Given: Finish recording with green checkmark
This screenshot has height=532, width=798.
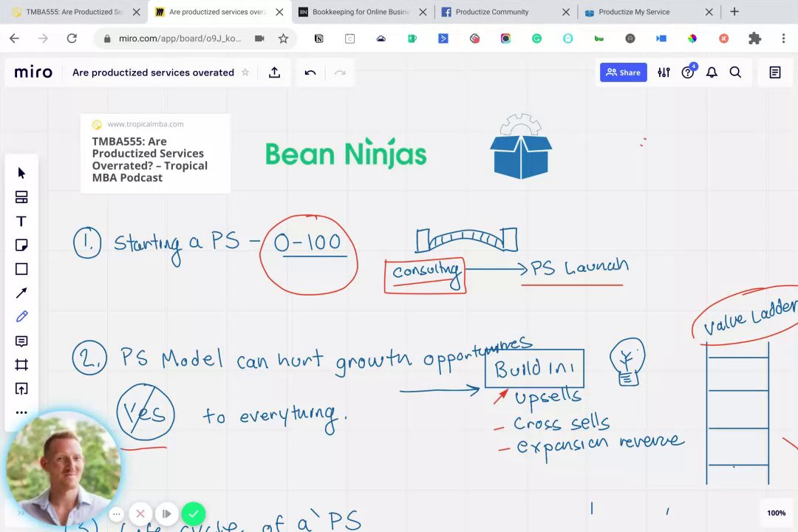Looking at the screenshot, I should (194, 514).
